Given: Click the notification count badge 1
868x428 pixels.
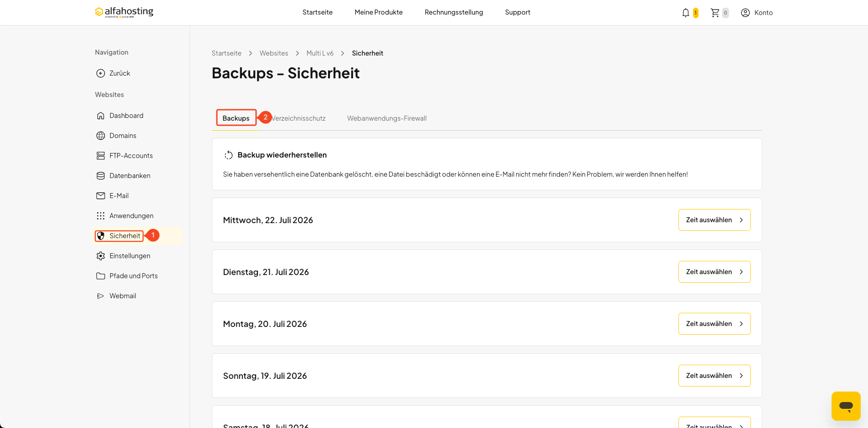Looking at the screenshot, I should coord(695,13).
